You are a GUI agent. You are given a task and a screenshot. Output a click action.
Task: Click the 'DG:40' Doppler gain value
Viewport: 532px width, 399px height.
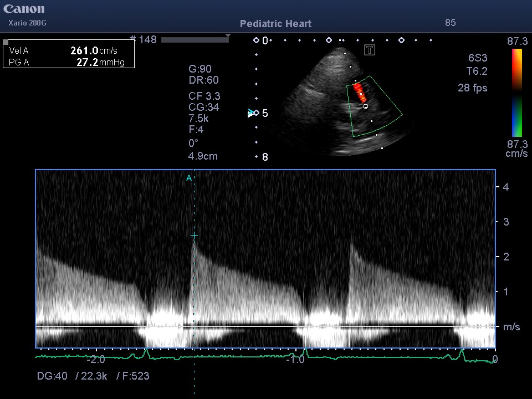52,376
